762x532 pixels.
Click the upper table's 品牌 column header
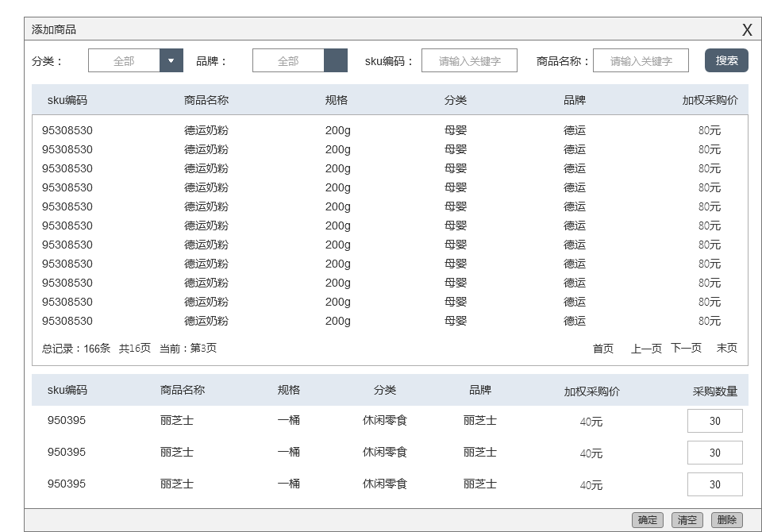(575, 100)
